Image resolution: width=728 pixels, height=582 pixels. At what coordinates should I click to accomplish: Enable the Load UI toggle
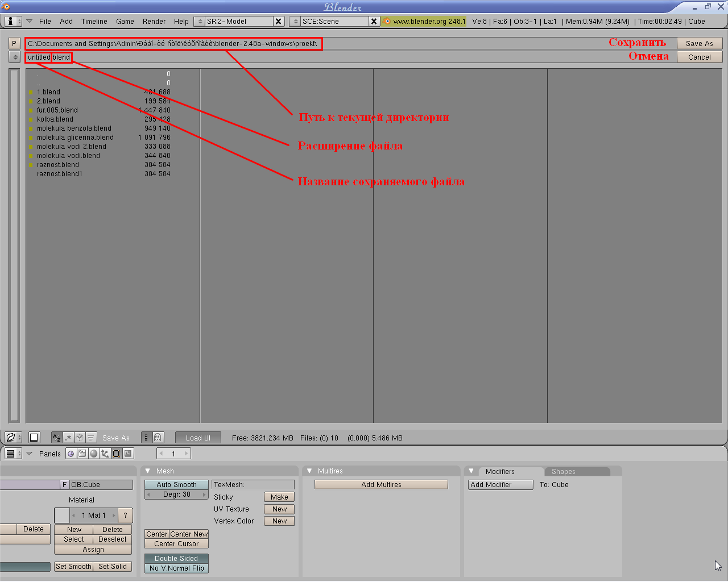197,438
